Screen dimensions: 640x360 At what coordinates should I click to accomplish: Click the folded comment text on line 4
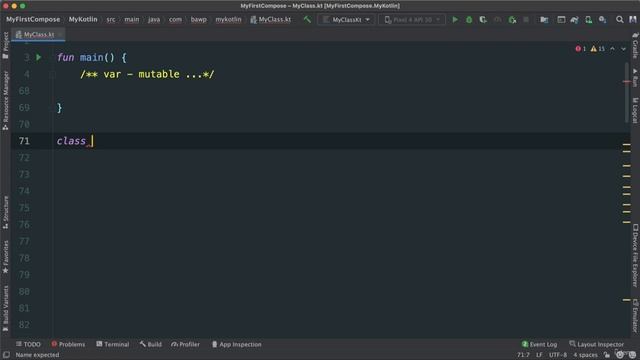point(147,74)
